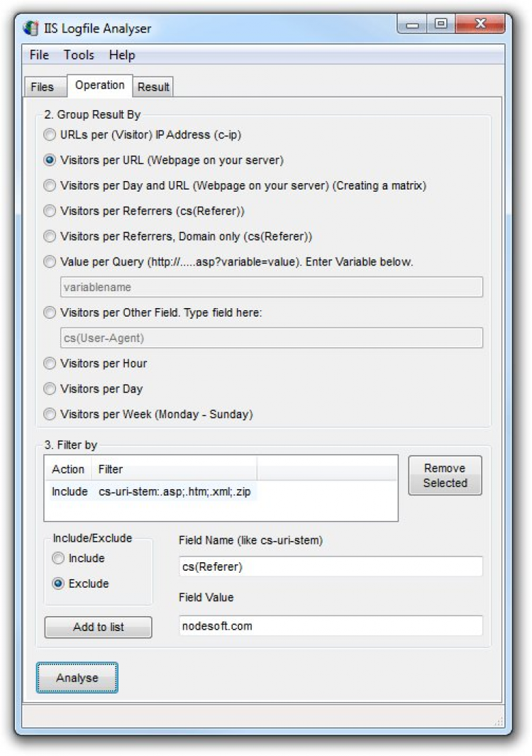Select the Value per Query radio button
Image resolution: width=532 pixels, height=756 pixels.
(50, 262)
